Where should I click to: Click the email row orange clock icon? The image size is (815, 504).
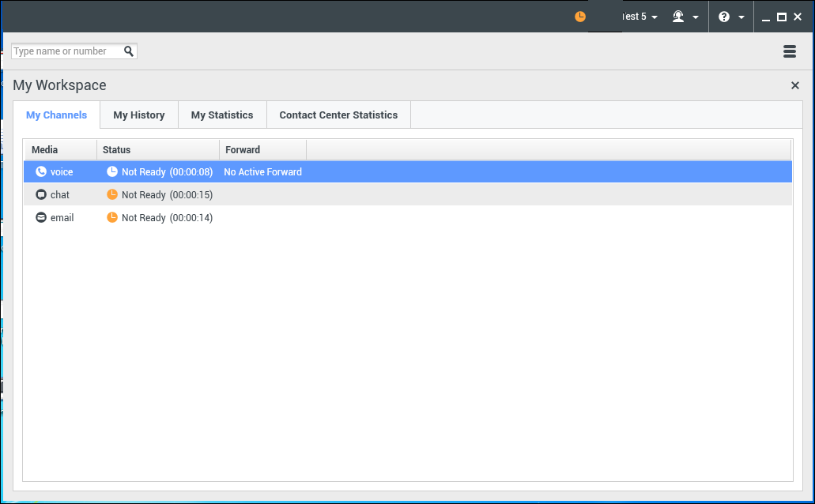click(x=111, y=217)
